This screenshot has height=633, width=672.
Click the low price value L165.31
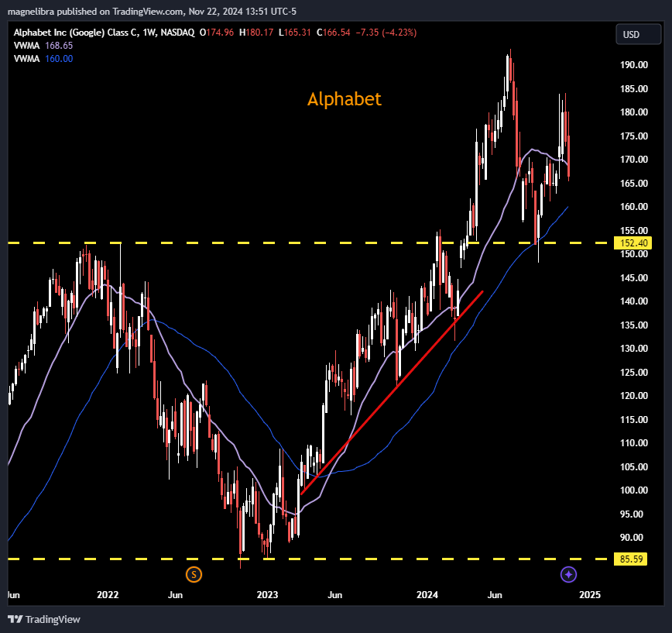coord(294,33)
